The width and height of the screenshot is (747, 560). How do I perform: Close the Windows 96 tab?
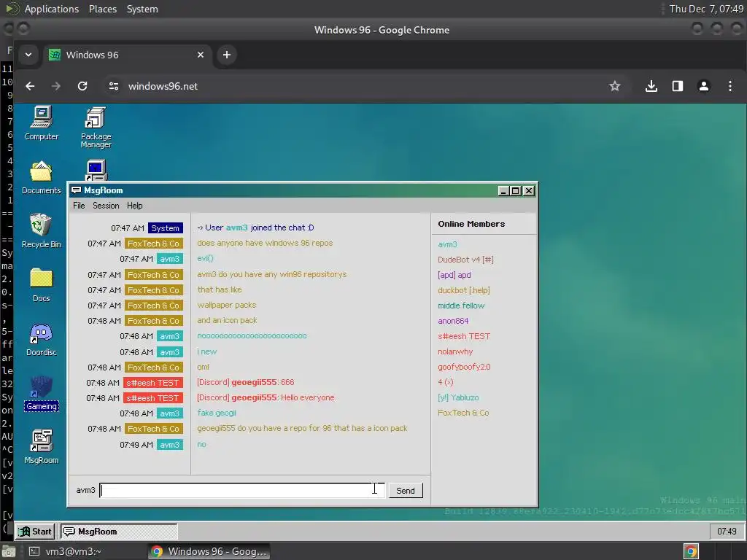click(201, 55)
